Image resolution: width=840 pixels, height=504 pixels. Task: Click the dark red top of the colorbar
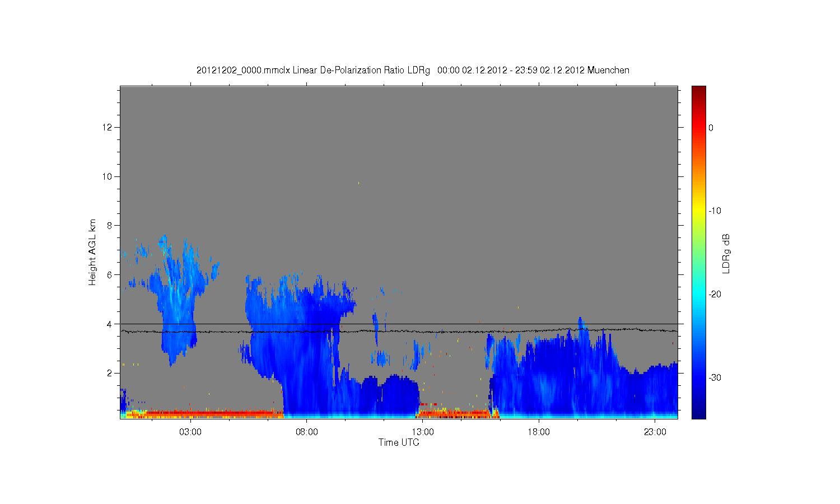[699, 91]
